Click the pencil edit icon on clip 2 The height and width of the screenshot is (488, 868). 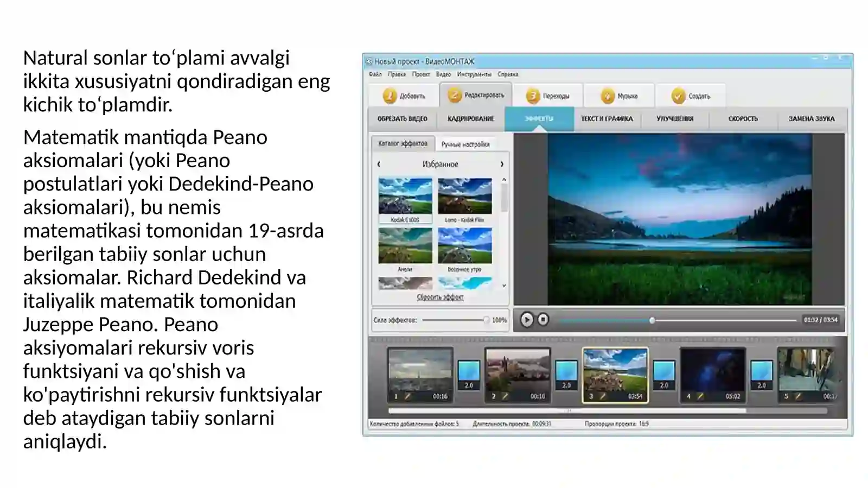coord(506,396)
